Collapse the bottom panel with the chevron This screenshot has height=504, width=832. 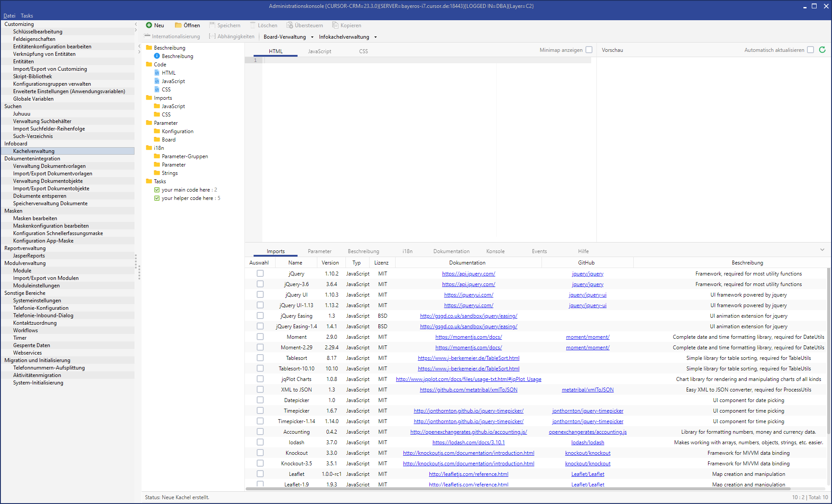tap(822, 250)
